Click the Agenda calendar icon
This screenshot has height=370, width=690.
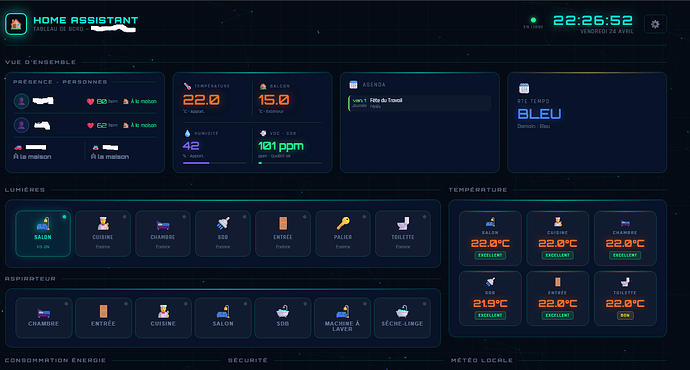pos(353,84)
